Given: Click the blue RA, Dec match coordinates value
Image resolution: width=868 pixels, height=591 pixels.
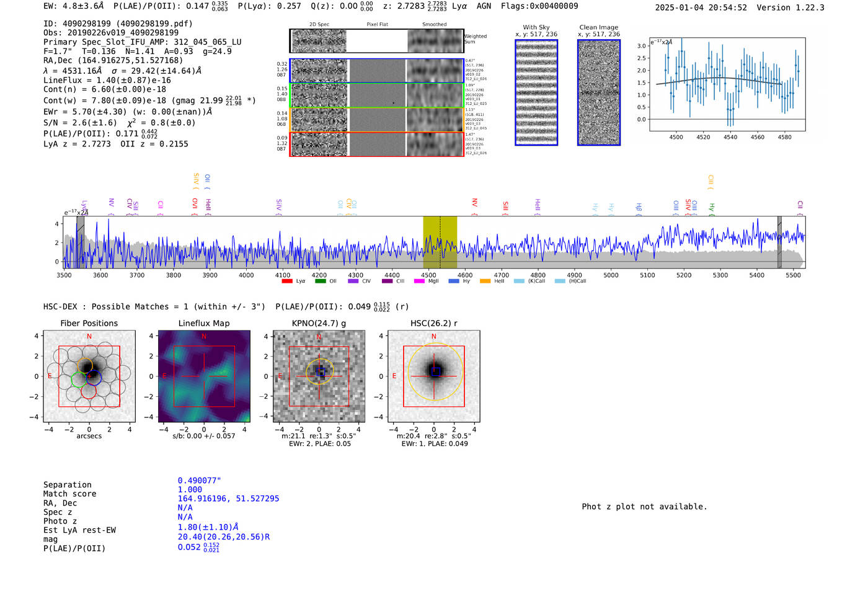Looking at the screenshot, I should click(x=228, y=499).
